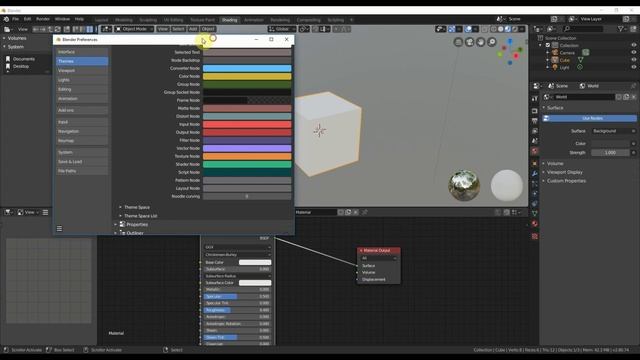This screenshot has width=640, height=360.
Task: Select the Save & Load section in Preferences
Action: (x=82, y=162)
